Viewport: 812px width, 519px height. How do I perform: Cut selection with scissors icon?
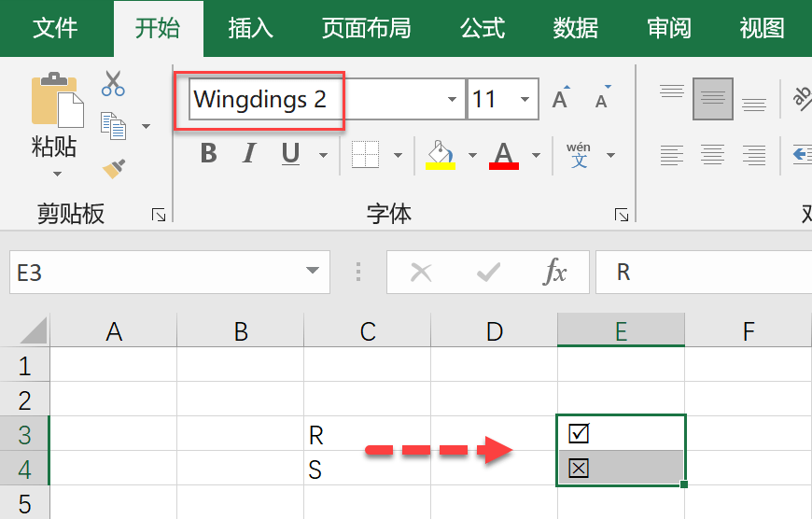coord(113,83)
